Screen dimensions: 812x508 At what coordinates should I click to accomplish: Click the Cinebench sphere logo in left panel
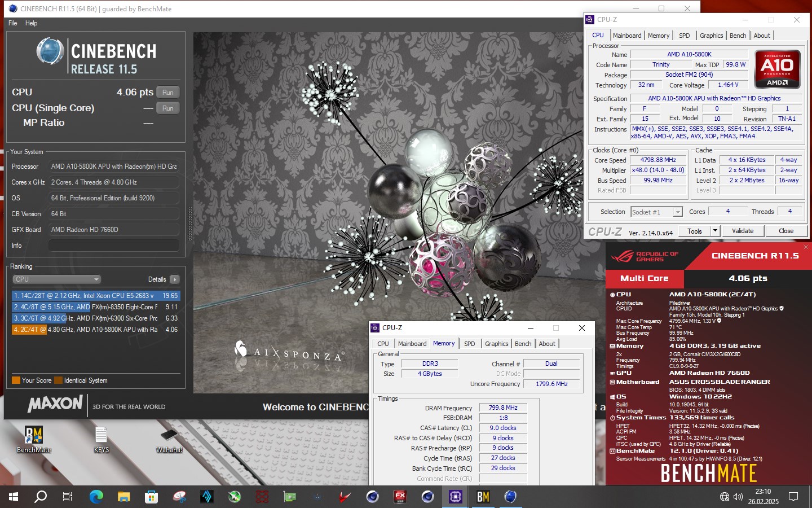[50, 51]
